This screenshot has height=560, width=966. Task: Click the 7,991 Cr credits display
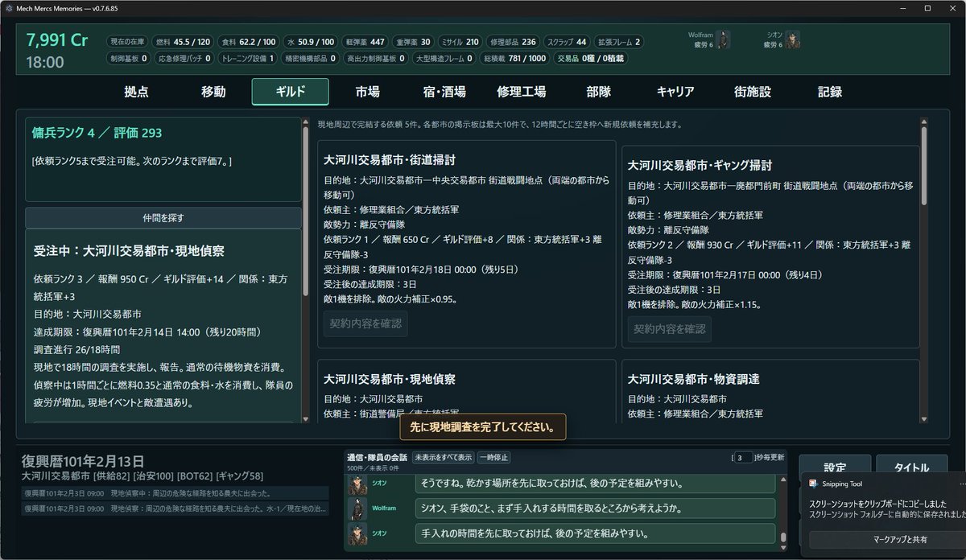pos(57,40)
